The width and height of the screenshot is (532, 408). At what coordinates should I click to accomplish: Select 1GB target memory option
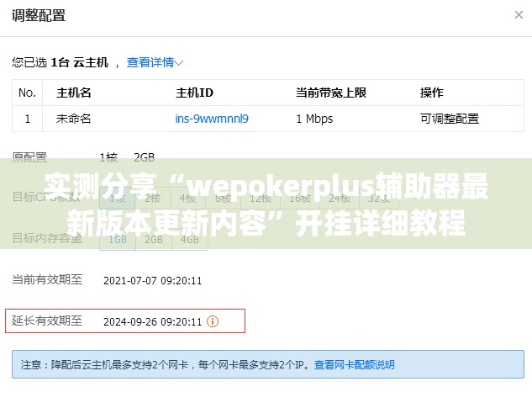coord(118,240)
